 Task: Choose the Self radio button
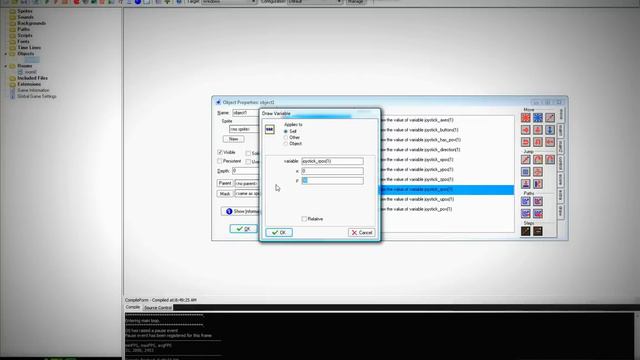[x=286, y=131]
